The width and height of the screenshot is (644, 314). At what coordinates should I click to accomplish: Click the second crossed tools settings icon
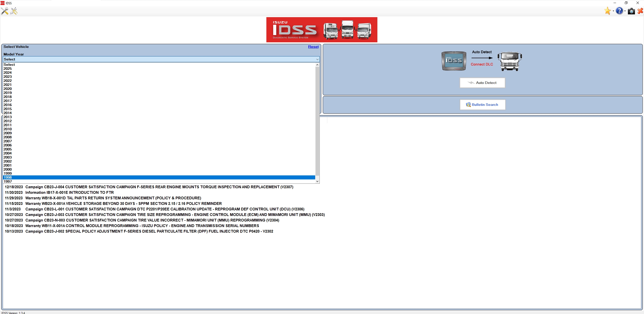(14, 11)
